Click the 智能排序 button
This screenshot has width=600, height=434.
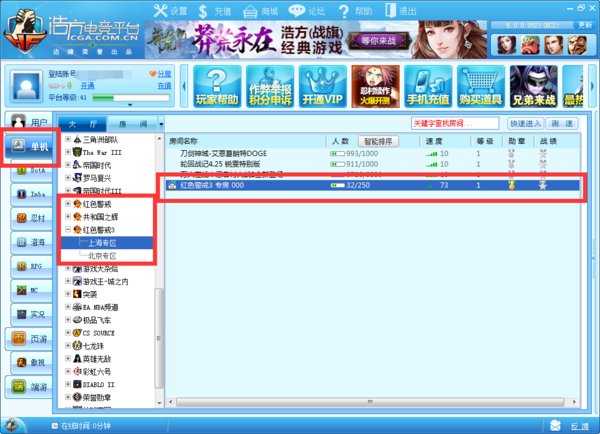378,142
